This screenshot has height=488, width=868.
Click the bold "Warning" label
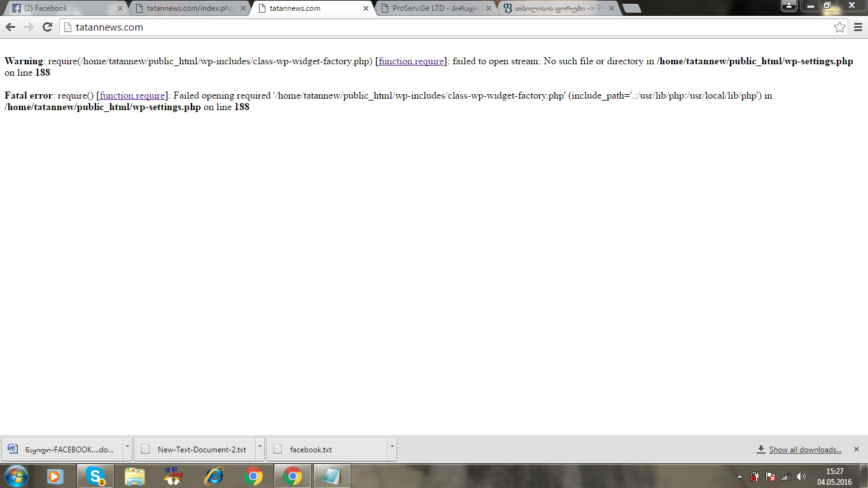(x=24, y=61)
